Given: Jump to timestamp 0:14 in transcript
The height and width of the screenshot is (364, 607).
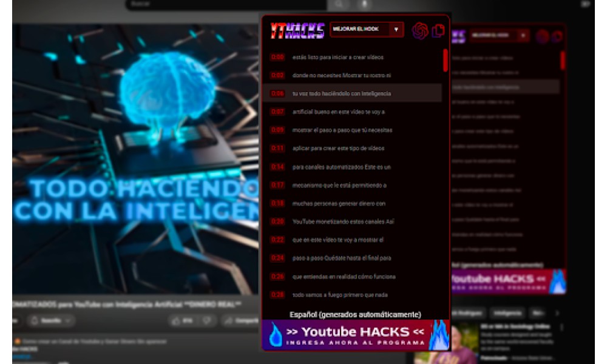Looking at the screenshot, I should click(277, 167).
